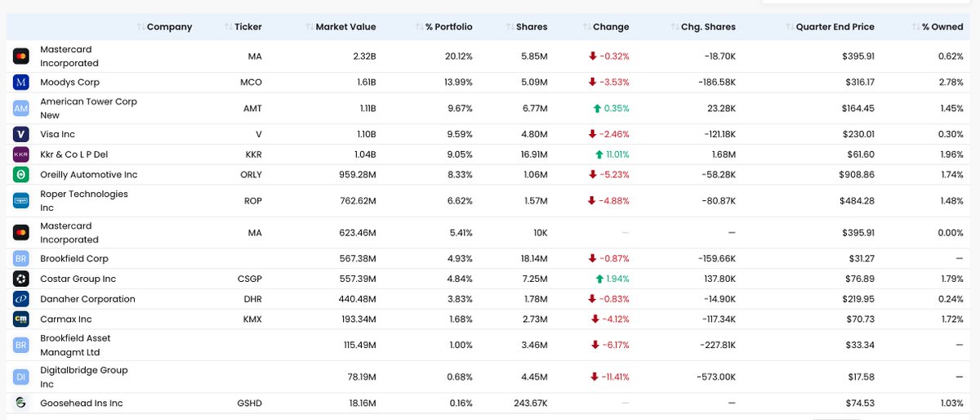The height and width of the screenshot is (420, 980).
Task: Click the Danaher Corporation logo icon
Action: pos(21,299)
